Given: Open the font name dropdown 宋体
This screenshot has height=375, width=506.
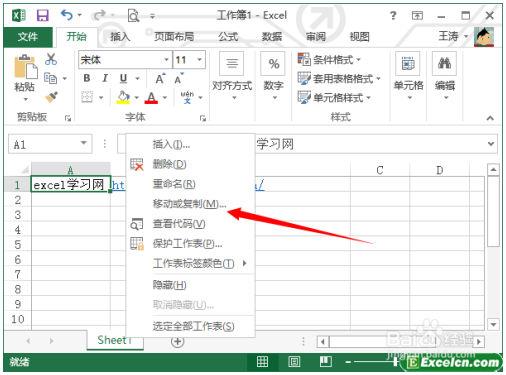Looking at the screenshot, I should (125, 60).
